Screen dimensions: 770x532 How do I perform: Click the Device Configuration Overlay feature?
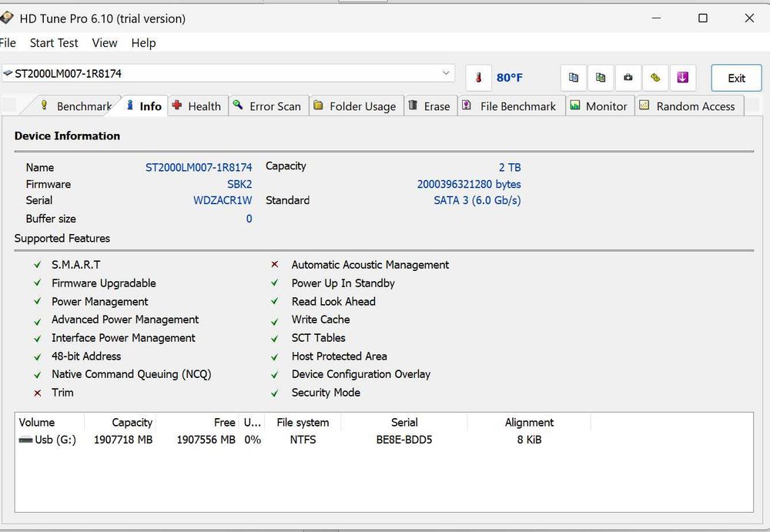pyautogui.click(x=361, y=374)
